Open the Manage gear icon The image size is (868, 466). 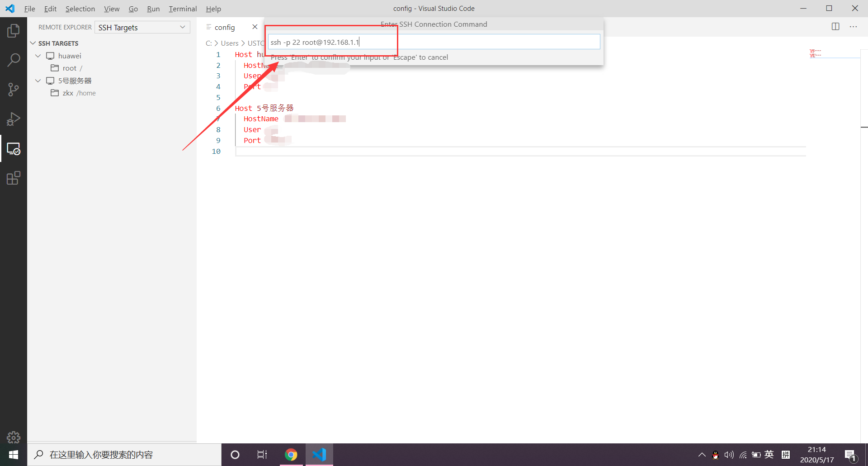click(x=14, y=437)
